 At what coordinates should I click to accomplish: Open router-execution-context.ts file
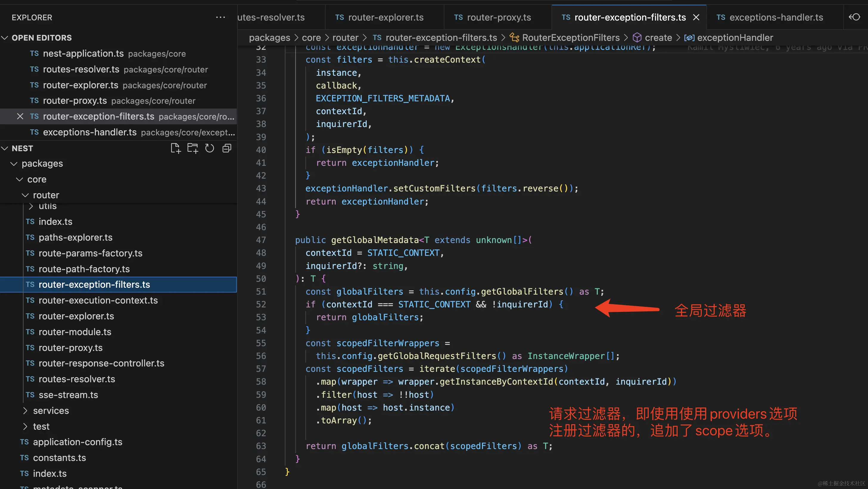(118, 300)
